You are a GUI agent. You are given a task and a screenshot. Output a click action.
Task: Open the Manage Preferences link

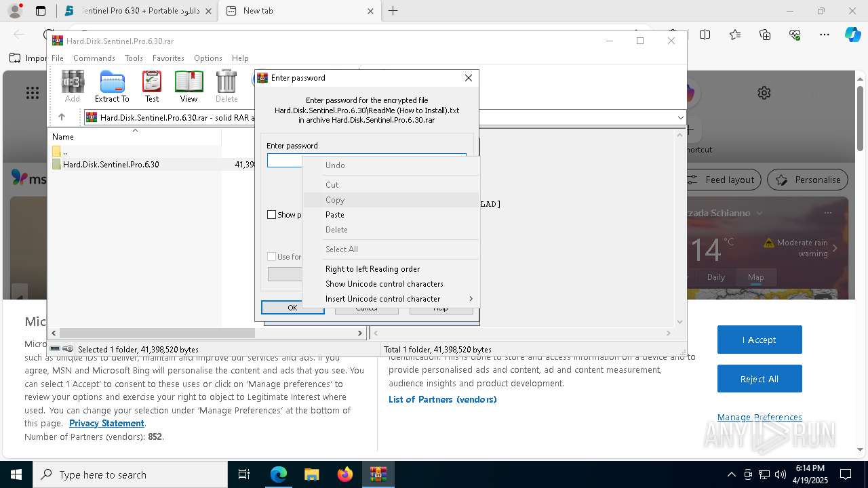point(759,418)
